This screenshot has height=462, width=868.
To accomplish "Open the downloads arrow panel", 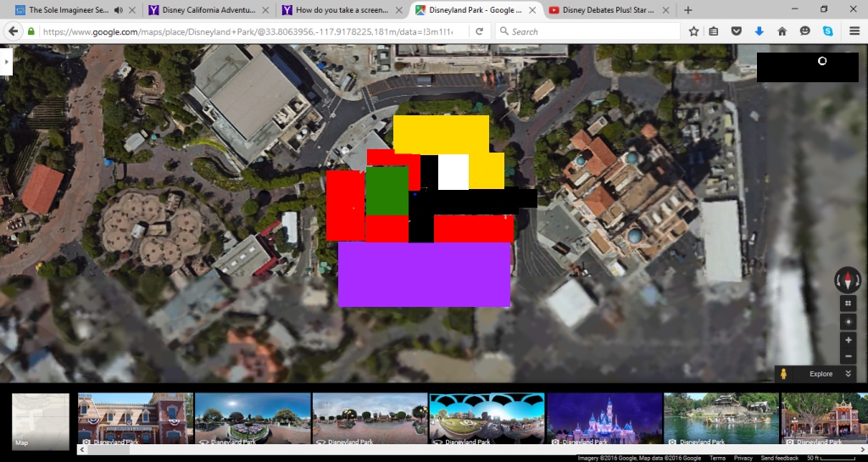I will 759,31.
